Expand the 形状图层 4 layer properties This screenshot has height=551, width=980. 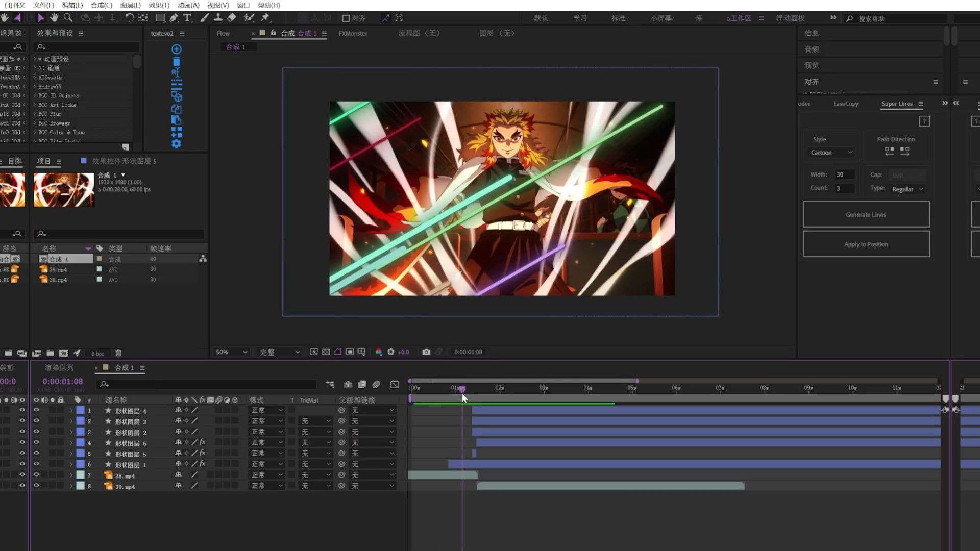pos(71,411)
